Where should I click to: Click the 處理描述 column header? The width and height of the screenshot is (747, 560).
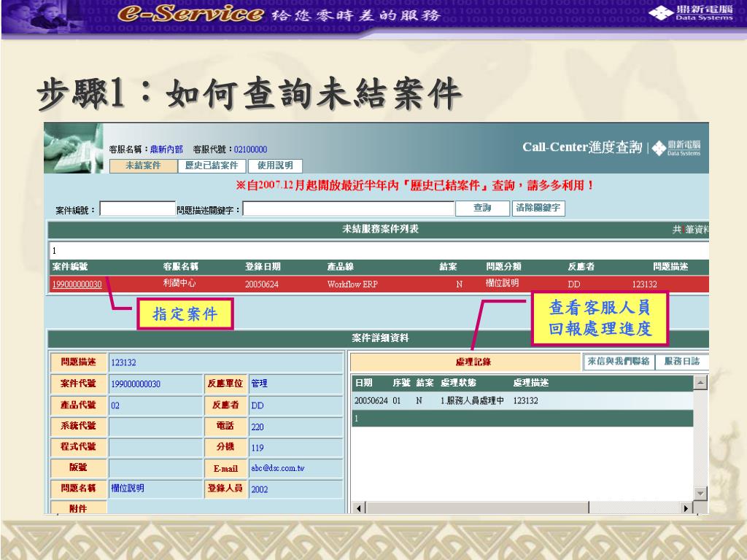coord(531,383)
